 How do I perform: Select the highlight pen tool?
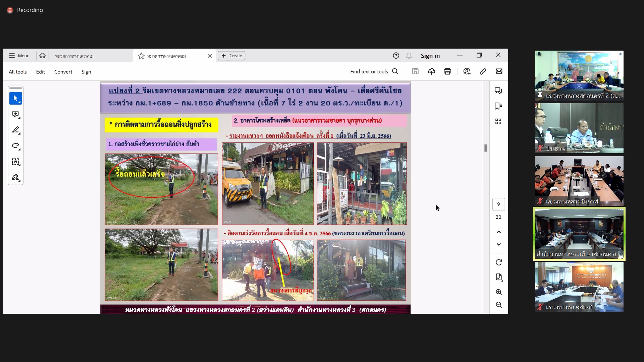[x=15, y=130]
